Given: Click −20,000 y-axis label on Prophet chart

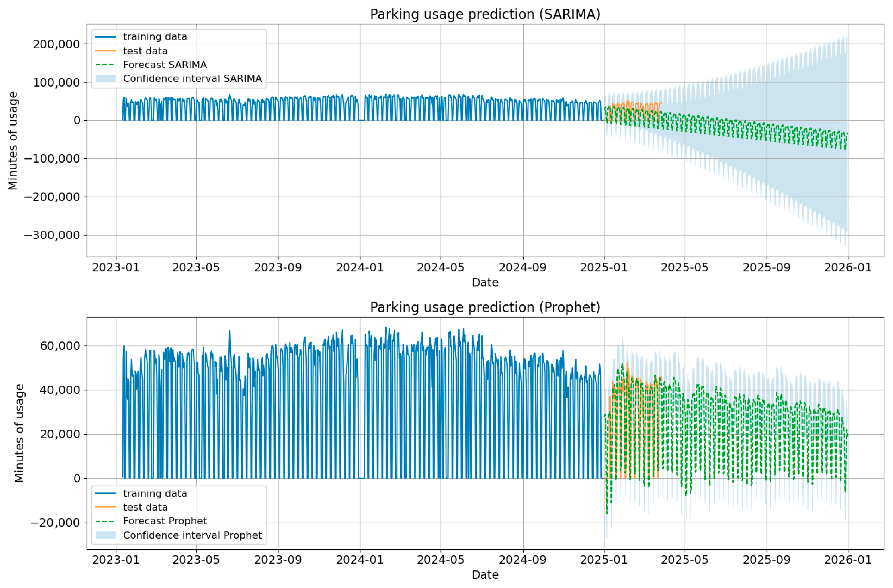Looking at the screenshot, I should point(55,523).
